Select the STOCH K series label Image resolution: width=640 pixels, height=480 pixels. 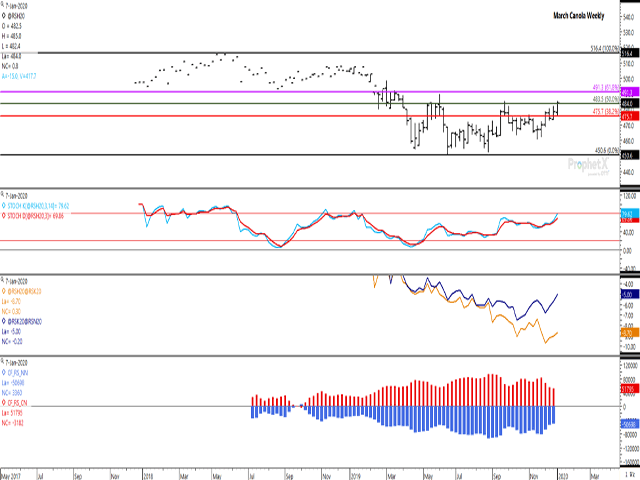38,206
